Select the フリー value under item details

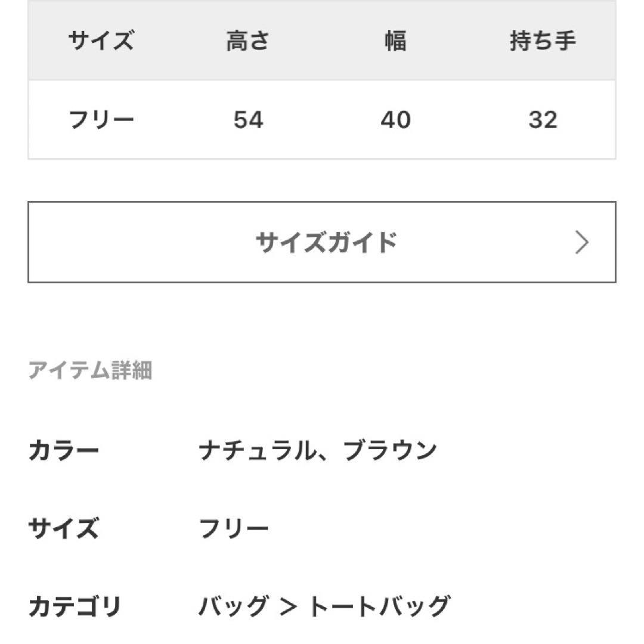[x=233, y=528]
